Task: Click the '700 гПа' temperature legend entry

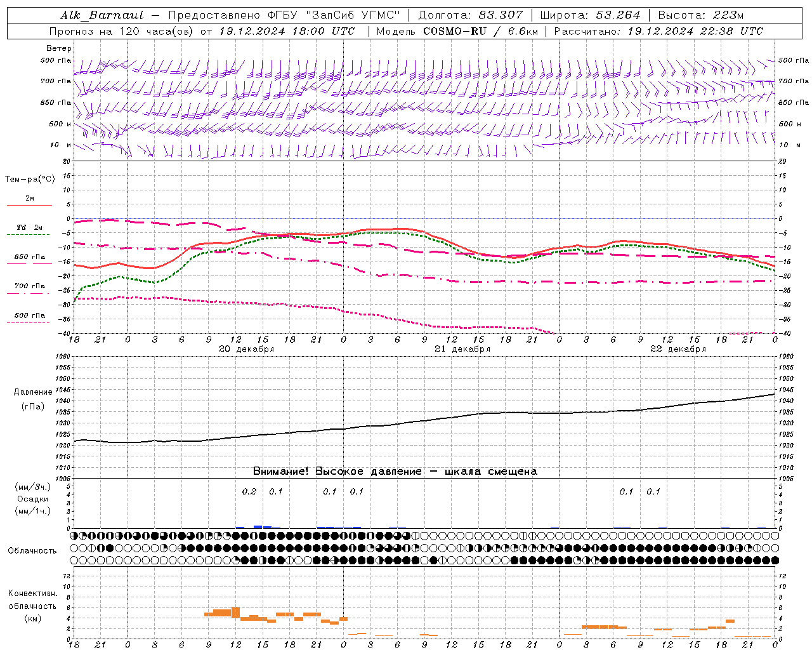Action: (x=30, y=286)
